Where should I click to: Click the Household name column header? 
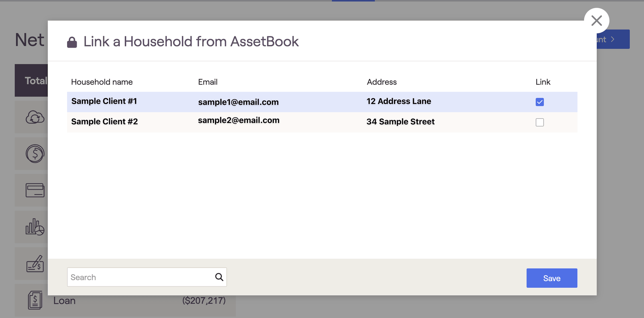click(x=102, y=82)
